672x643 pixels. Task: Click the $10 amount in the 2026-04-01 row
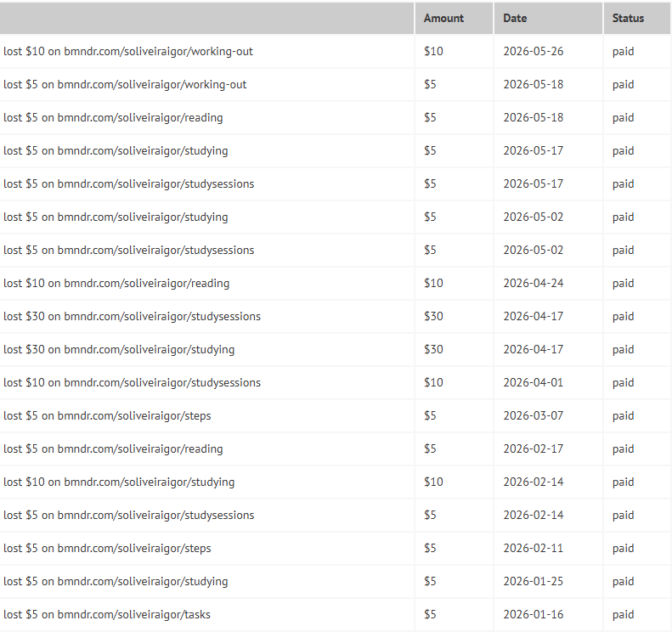tap(433, 382)
